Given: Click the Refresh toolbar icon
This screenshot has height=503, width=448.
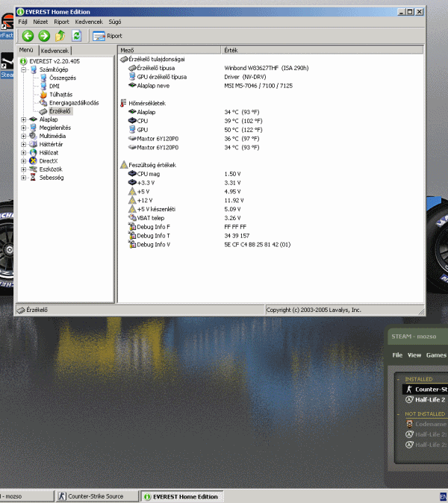Looking at the screenshot, I should tap(76, 36).
